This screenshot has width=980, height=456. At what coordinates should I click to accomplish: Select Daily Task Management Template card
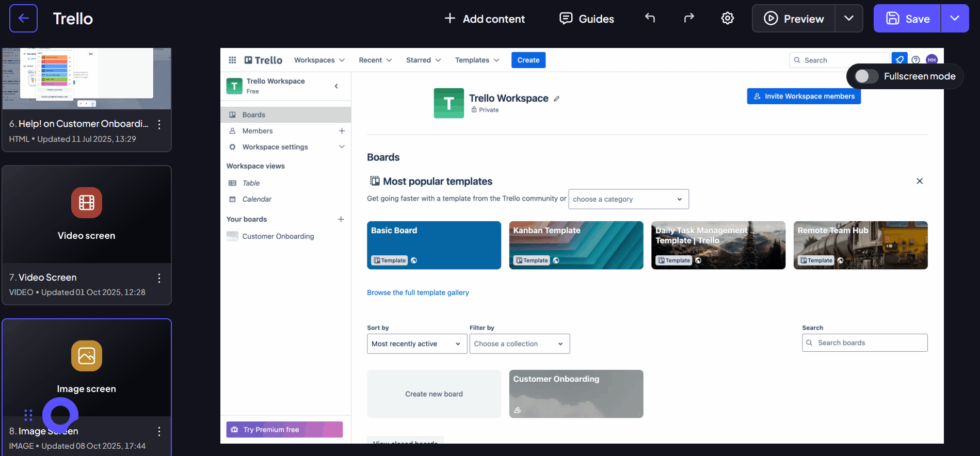tap(718, 245)
